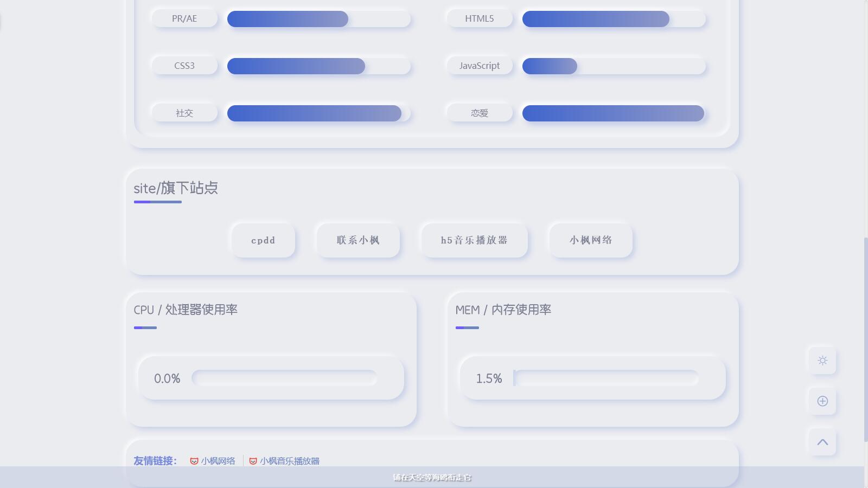Viewport: 868px width, 488px height.
Task: Toggle light mode with the sun icon
Action: (822, 361)
